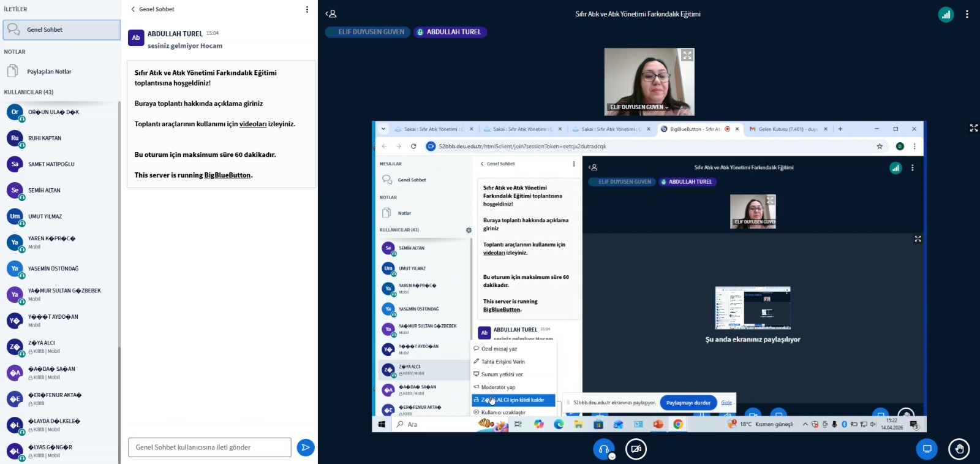Make the webcam video fullscreen
The width and height of the screenshot is (980, 464).
point(687,55)
